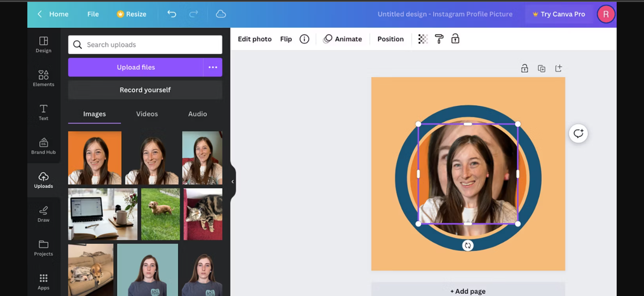Screen dimensions: 644x296
Task: Select the portrait thumbnail with light blue background
Action: (x=202, y=158)
